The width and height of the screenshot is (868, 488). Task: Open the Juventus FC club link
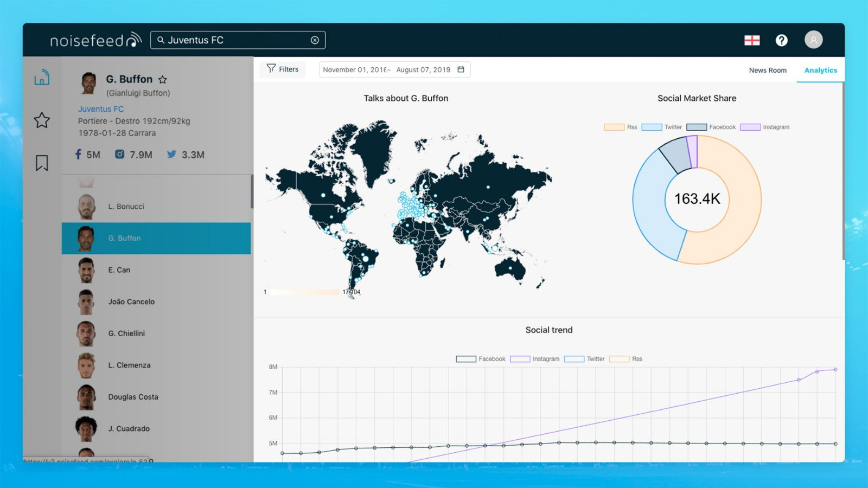point(101,109)
